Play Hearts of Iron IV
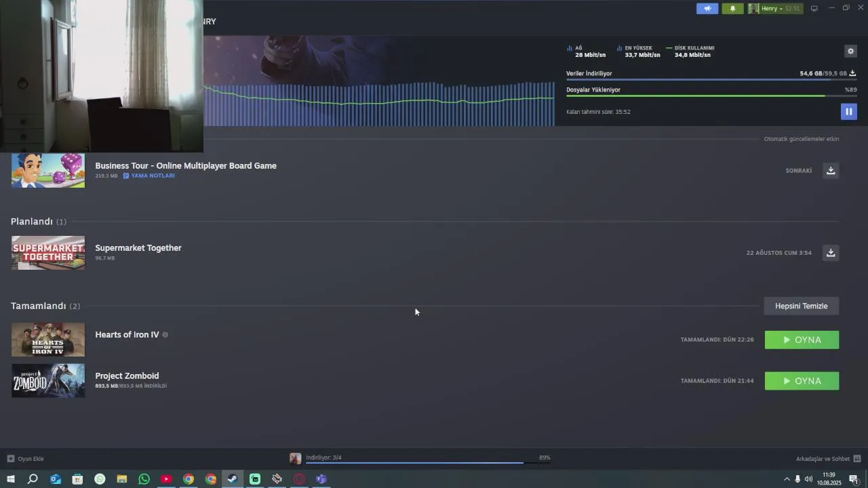Image resolution: width=868 pixels, height=488 pixels. pos(802,340)
